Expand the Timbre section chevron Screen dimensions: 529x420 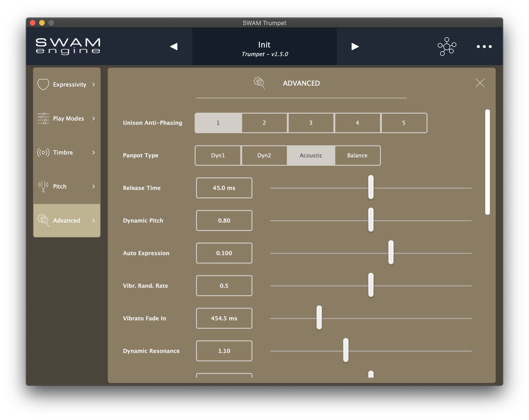pyautogui.click(x=94, y=152)
